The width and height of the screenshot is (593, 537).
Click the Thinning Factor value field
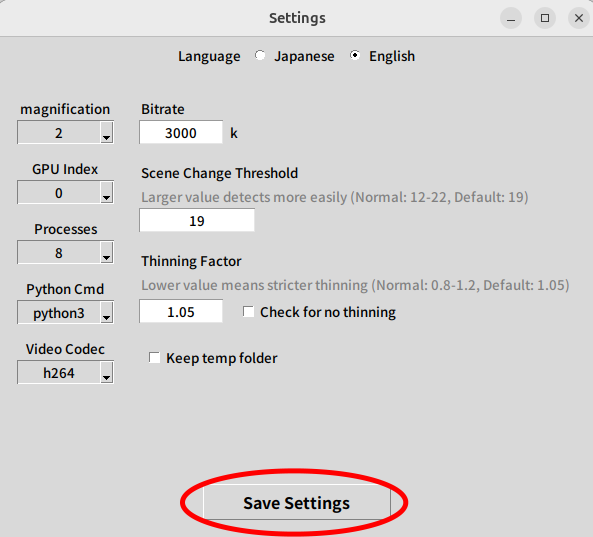[181, 311]
